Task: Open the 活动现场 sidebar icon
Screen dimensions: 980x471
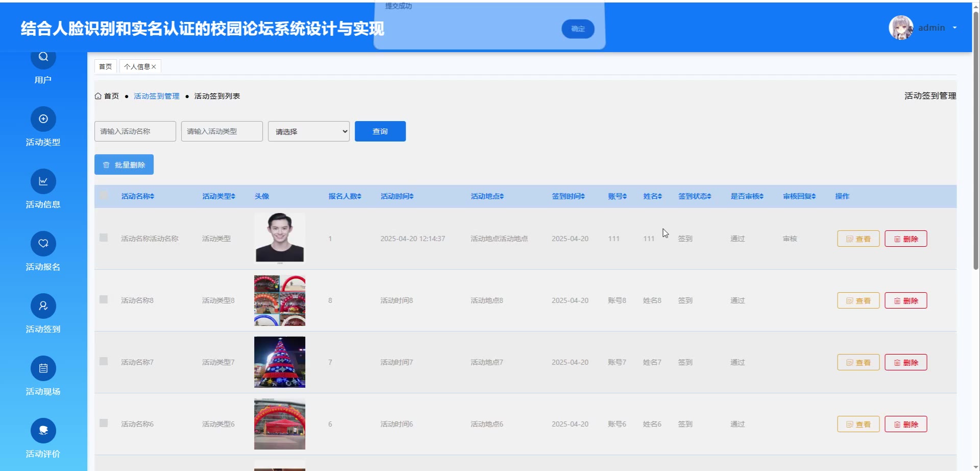Action: point(43,368)
